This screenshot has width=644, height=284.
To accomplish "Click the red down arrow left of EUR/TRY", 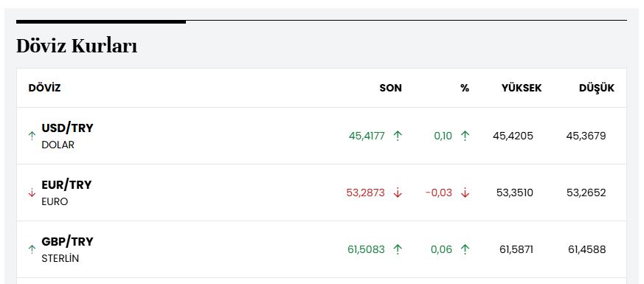I will pyautogui.click(x=32, y=193).
